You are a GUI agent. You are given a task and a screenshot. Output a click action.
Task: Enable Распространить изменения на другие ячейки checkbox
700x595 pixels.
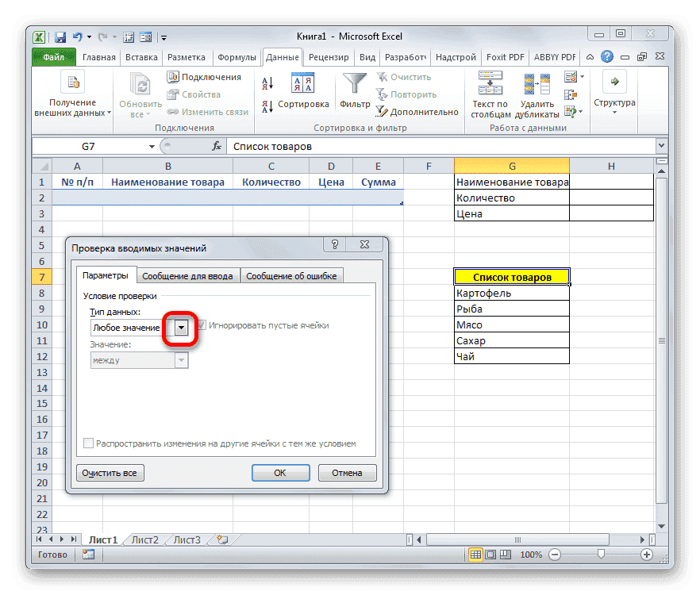(x=89, y=443)
